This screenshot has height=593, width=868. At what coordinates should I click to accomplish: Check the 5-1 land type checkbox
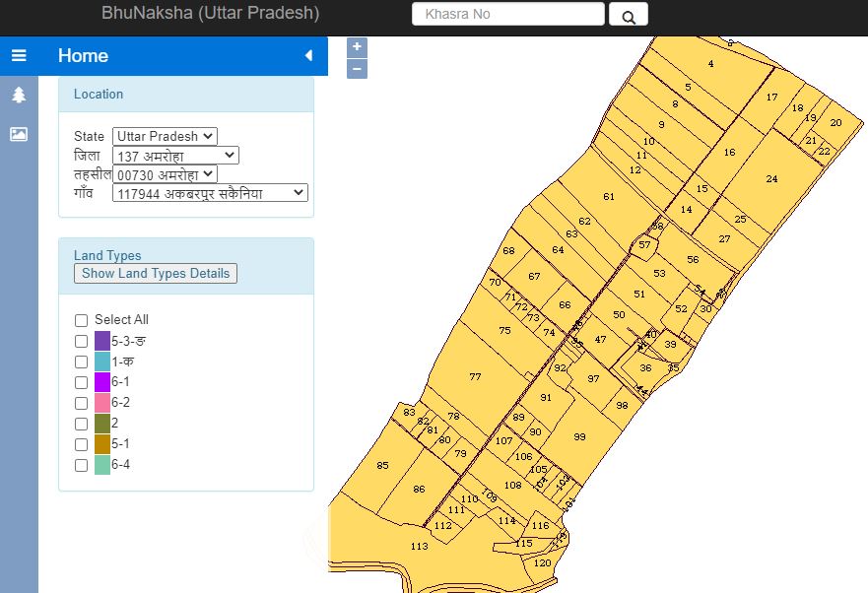point(81,444)
